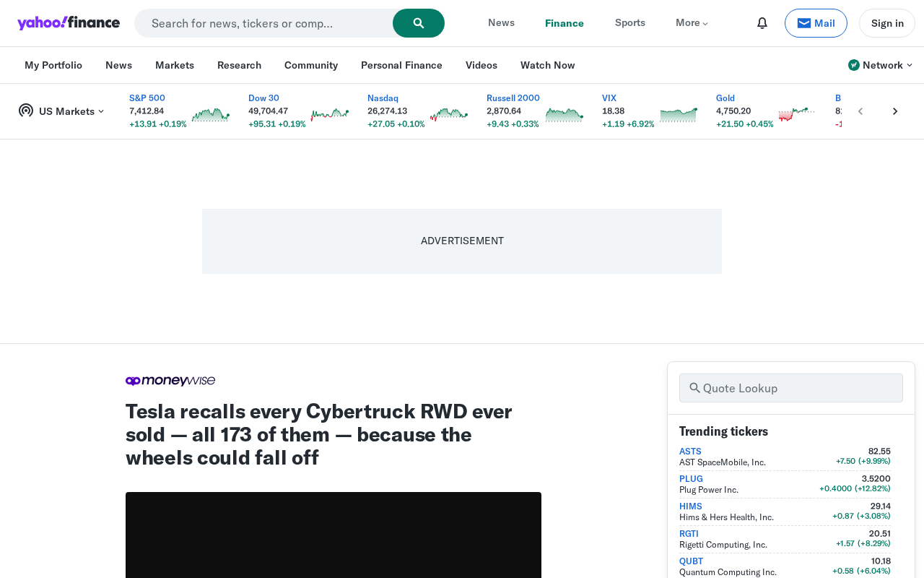Image resolution: width=924 pixels, height=578 pixels.
Task: Open the VIX quote
Action: coord(609,98)
